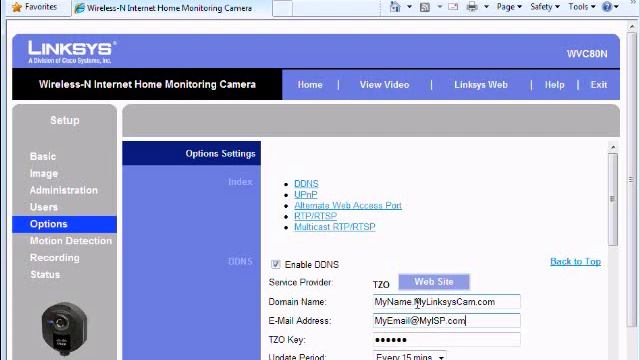The width and height of the screenshot is (640, 360).
Task: Open the feeds dropdown arrow
Action: 440,7
